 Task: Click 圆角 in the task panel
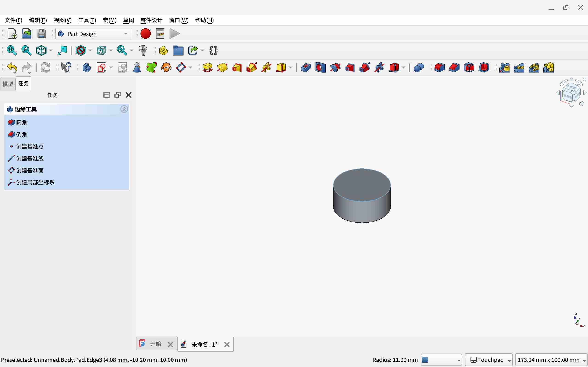(x=21, y=122)
